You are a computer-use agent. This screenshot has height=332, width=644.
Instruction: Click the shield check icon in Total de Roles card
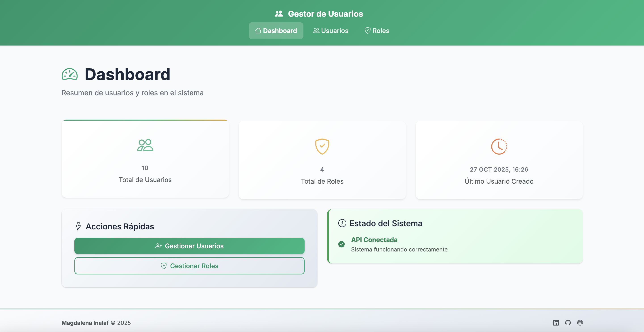click(x=322, y=147)
